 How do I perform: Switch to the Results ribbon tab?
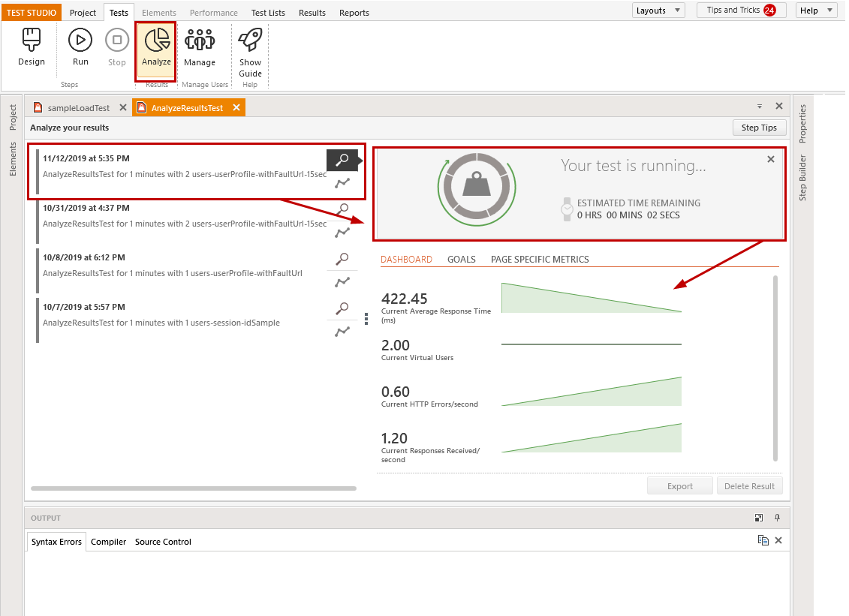click(312, 13)
